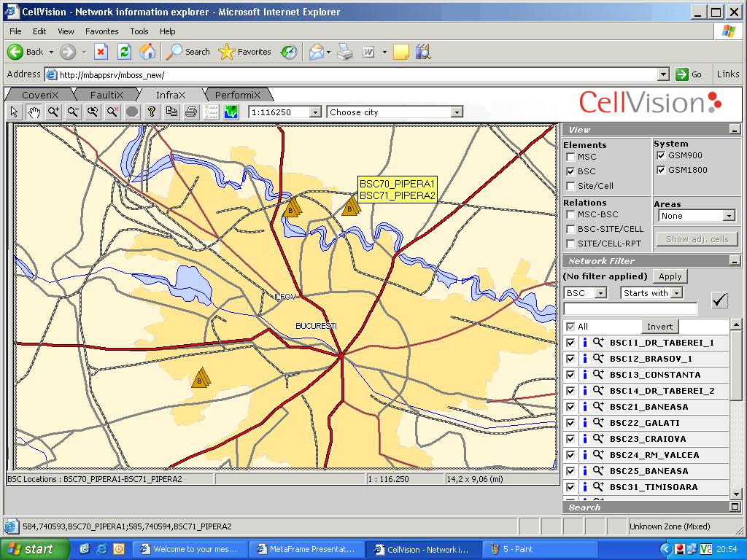The image size is (747, 560).
Task: Show info for BSC23_CRAIOVA
Action: pos(584,438)
